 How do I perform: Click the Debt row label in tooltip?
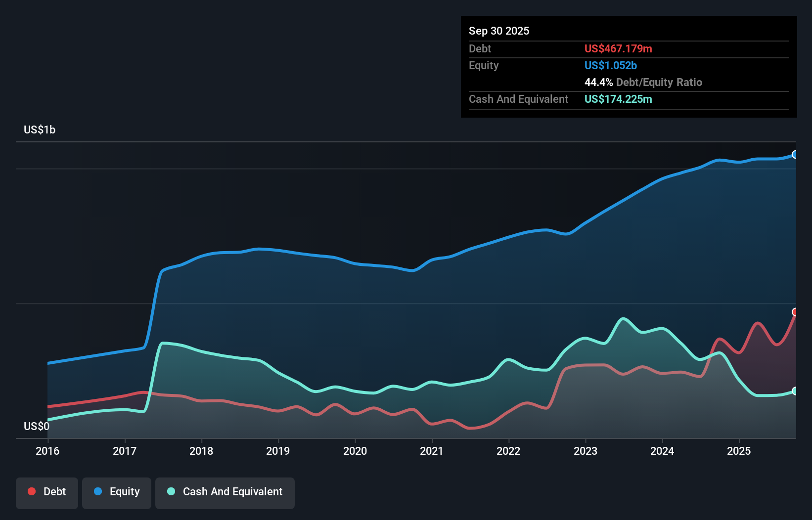click(480, 48)
